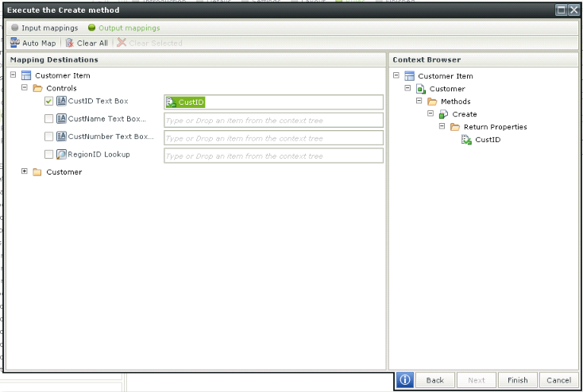Screen dimensions: 583x392
Task: Collapse Customer Item in Mapping Destinations
Action: (13, 75)
